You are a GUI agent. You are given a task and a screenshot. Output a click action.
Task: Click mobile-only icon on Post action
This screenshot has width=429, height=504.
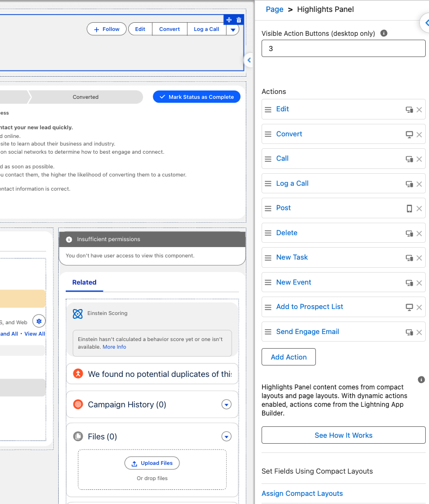pos(409,209)
